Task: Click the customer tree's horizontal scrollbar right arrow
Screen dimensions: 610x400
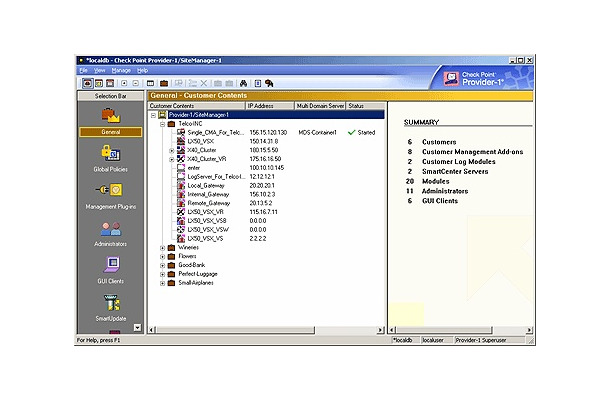Action: pyautogui.click(x=380, y=330)
